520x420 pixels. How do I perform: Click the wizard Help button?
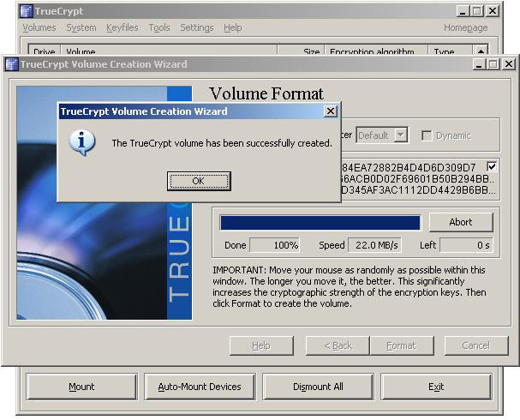tap(261, 345)
